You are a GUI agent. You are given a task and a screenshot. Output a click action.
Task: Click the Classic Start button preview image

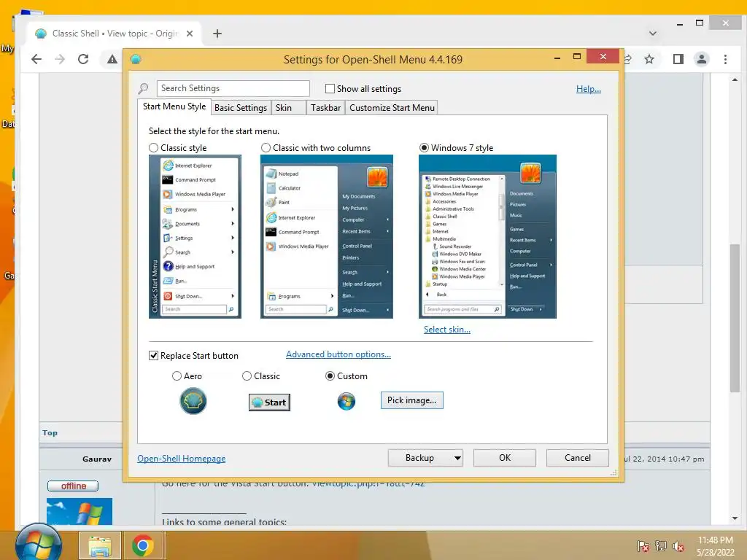269,402
